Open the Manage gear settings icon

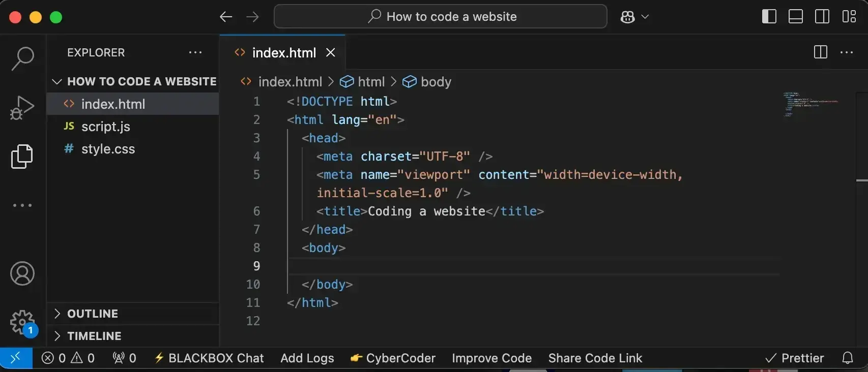[22, 322]
